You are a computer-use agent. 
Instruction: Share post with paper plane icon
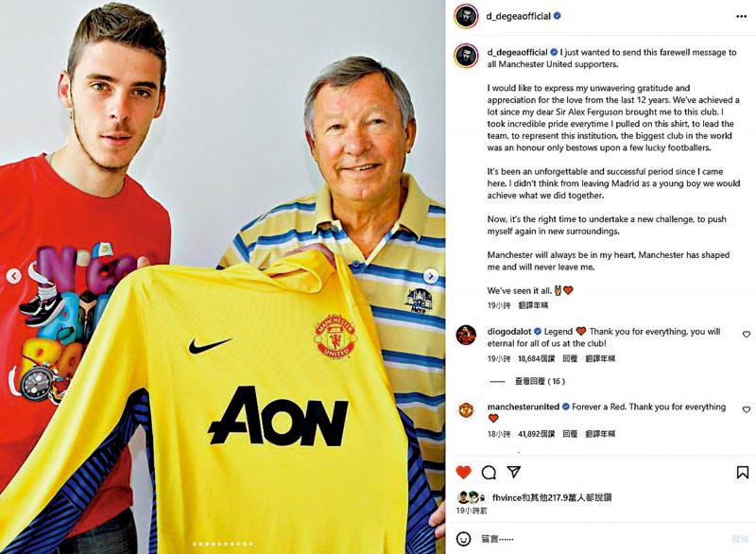click(514, 472)
